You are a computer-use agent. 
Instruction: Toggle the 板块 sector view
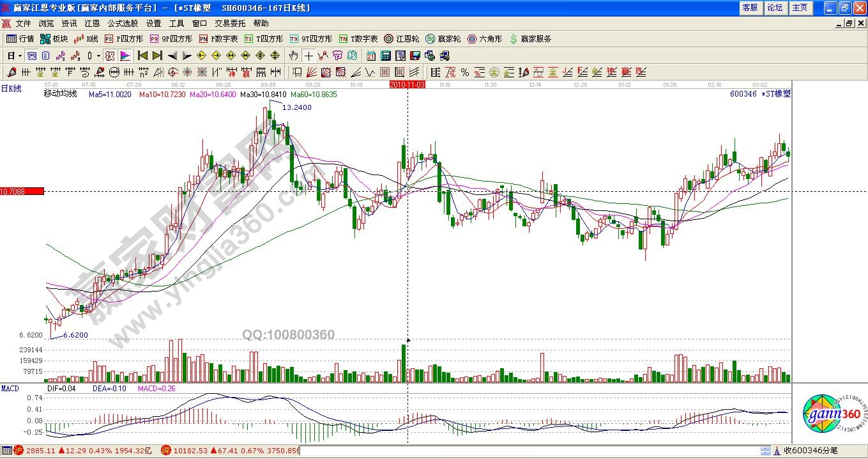[55, 39]
